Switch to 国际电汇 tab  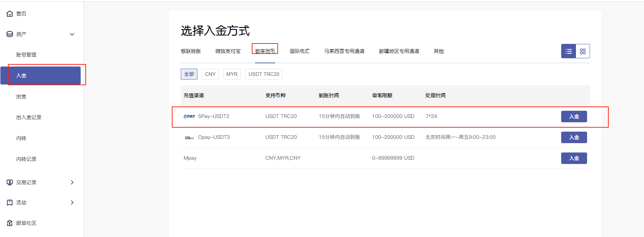(x=300, y=51)
